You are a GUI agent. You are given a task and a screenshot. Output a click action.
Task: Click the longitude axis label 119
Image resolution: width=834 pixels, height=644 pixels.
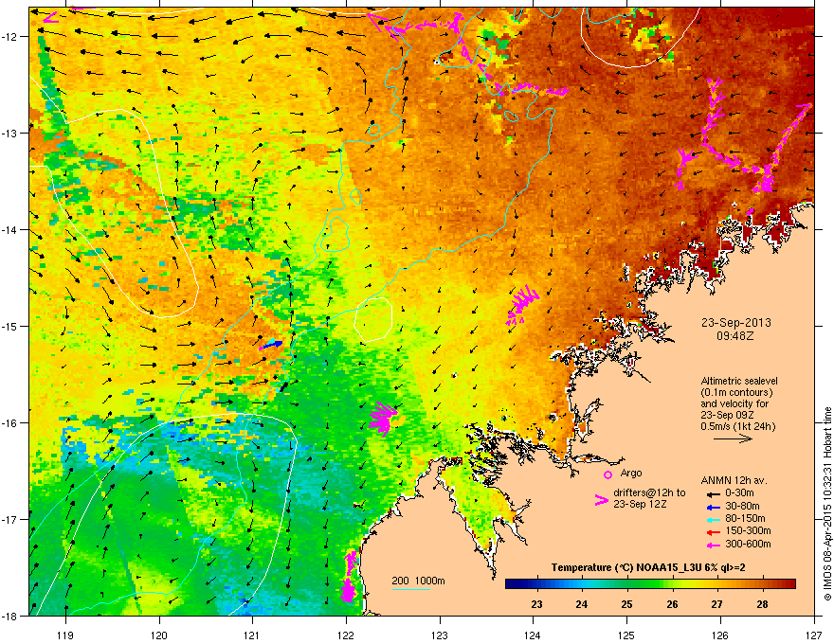point(65,635)
